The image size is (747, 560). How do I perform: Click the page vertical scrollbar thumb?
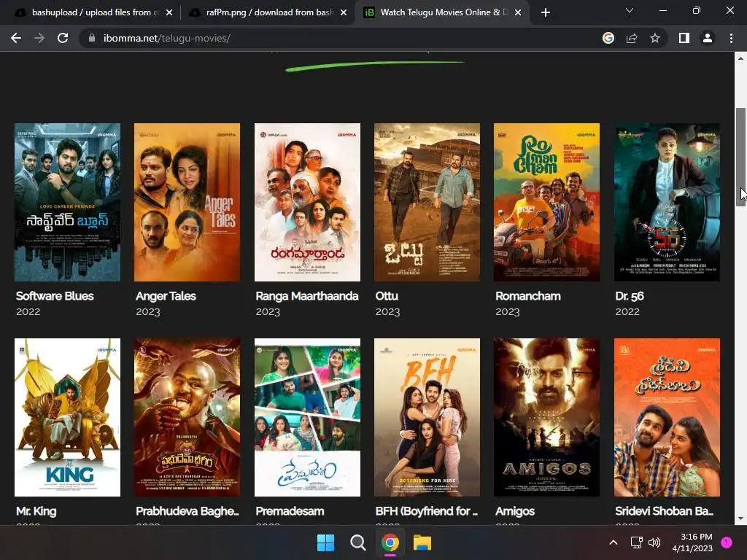pyautogui.click(x=740, y=157)
